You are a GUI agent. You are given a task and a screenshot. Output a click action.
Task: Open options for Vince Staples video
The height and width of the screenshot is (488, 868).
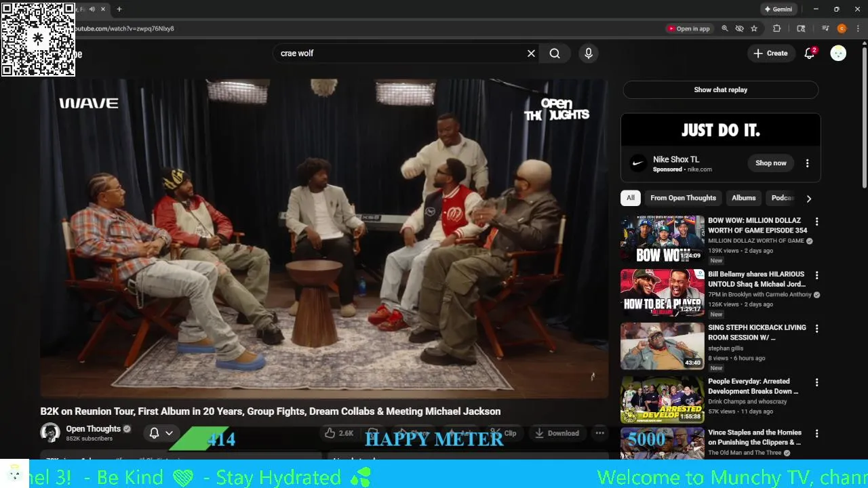[816, 434]
